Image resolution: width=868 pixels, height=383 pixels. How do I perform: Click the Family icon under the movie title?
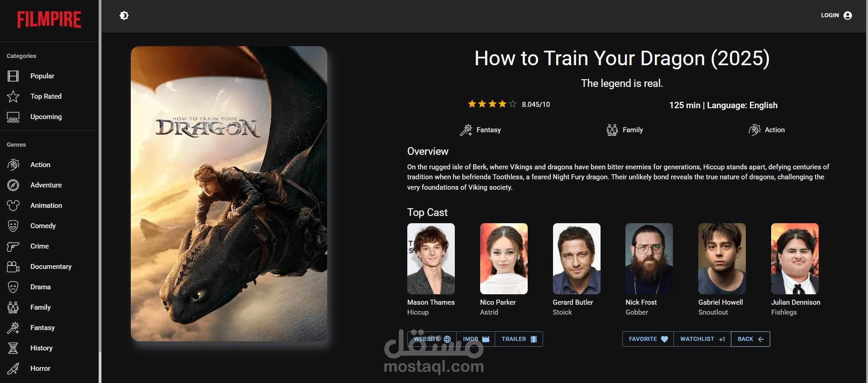point(612,130)
